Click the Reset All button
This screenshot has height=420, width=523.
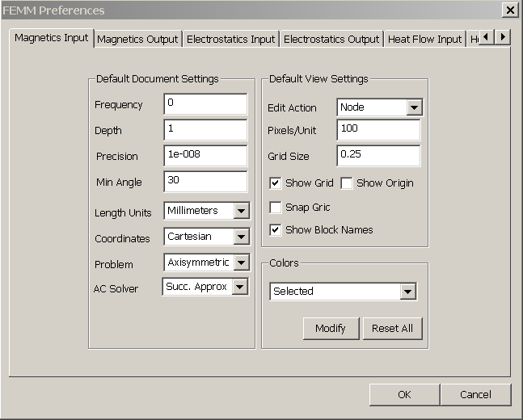click(x=392, y=329)
